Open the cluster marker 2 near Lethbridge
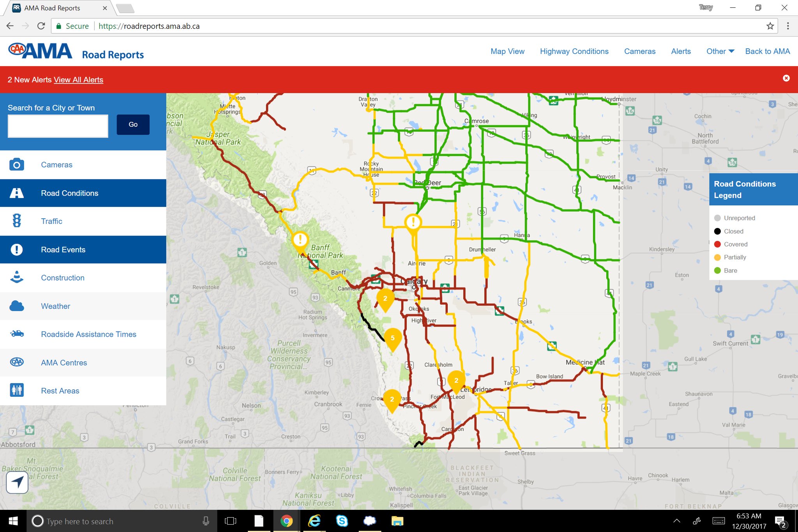Screen dimensions: 798x532 tap(456, 382)
